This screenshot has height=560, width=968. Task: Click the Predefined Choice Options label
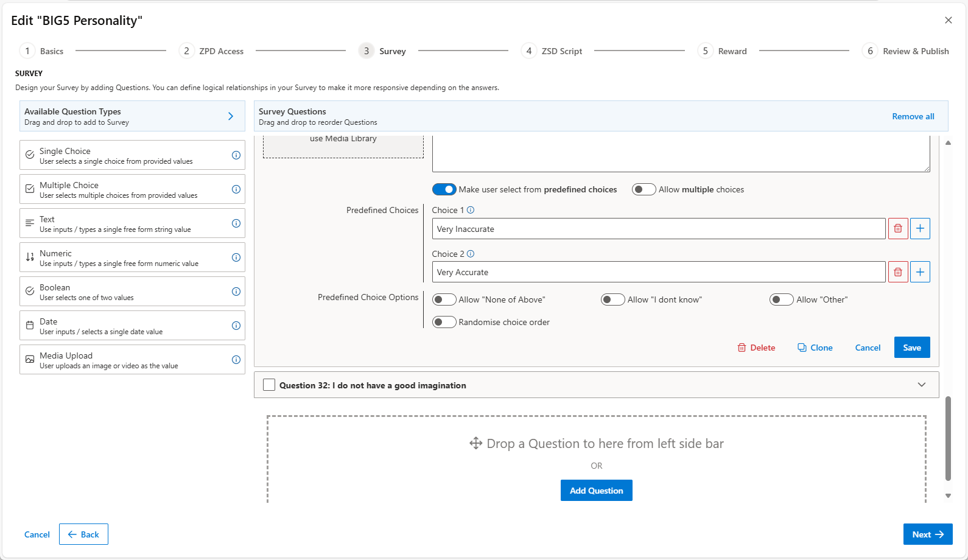368,297
